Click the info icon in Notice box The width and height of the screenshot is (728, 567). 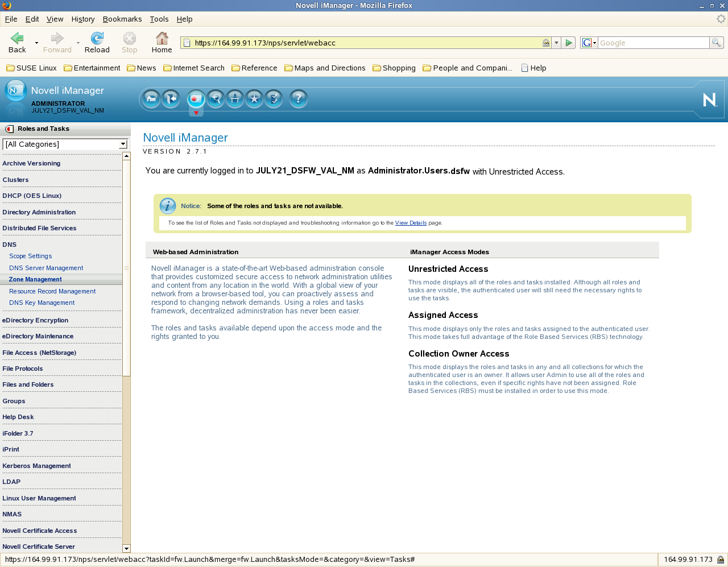tap(168, 206)
